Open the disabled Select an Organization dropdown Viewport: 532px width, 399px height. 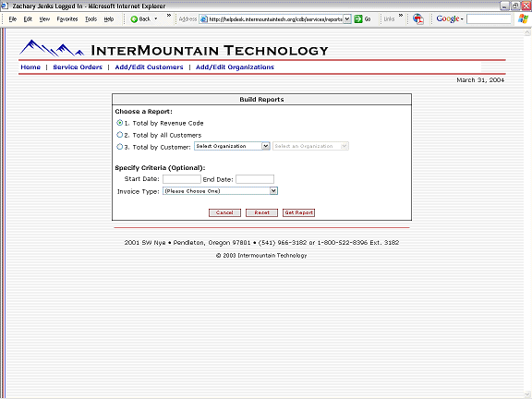click(344, 146)
